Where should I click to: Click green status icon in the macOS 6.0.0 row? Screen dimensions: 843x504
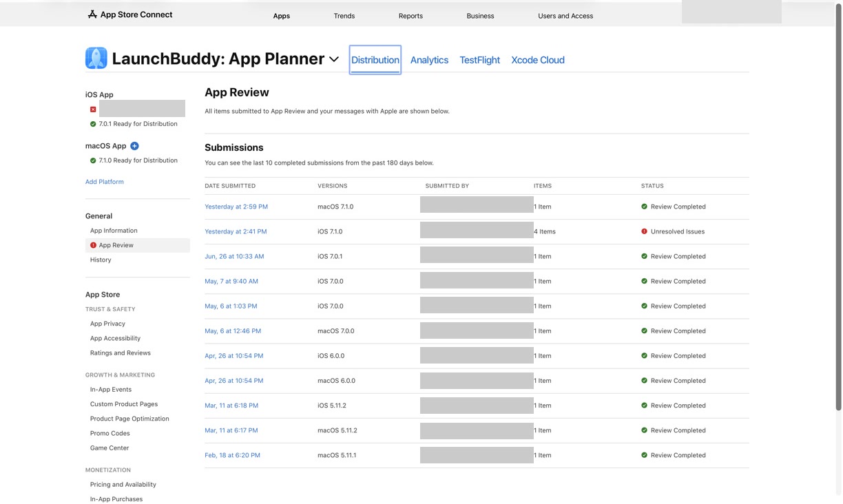tap(645, 381)
